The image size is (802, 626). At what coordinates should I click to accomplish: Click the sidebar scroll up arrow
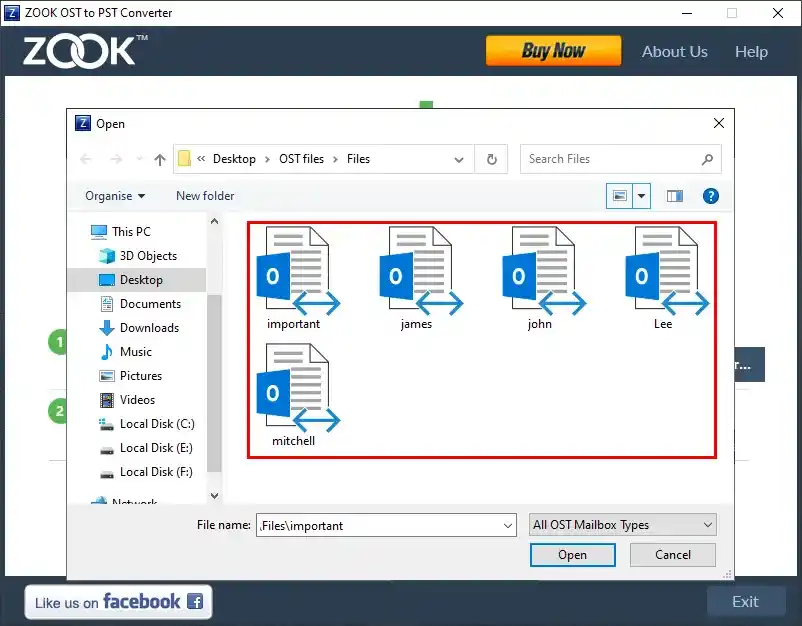tap(215, 221)
